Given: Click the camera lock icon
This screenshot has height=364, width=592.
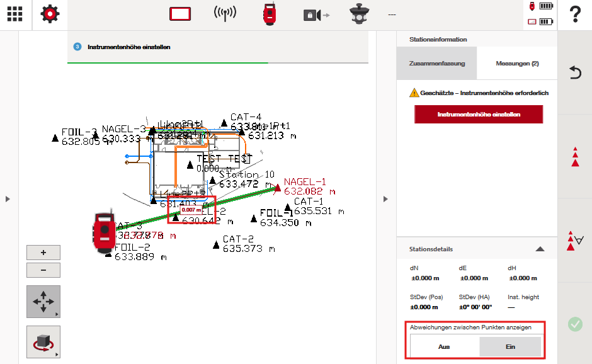Looking at the screenshot, I should 316,14.
